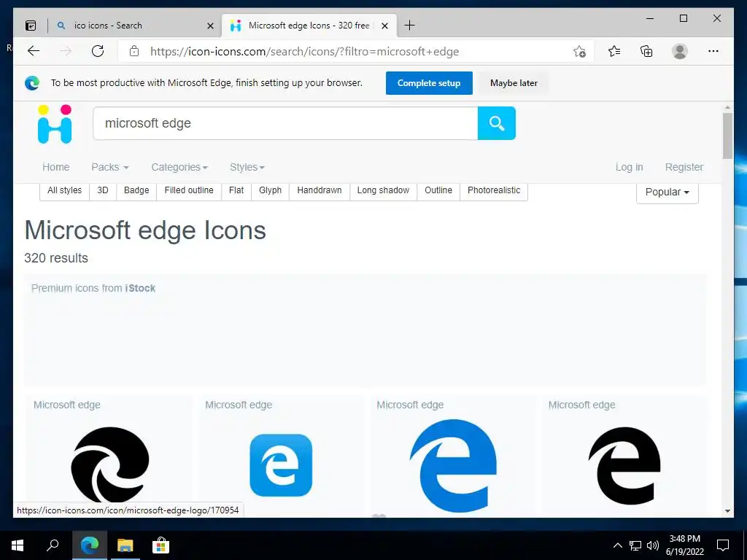Click the taskbar clock showing 3:48 PM
747x560 pixels.
click(684, 545)
